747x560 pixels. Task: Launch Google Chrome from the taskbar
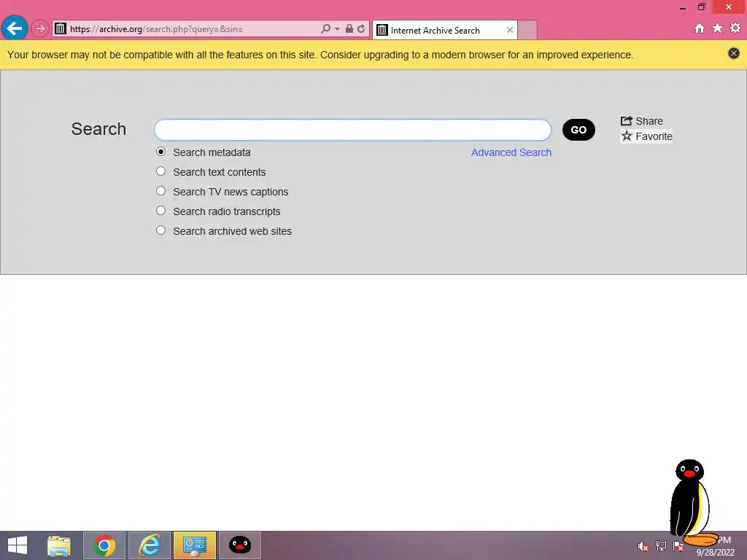tap(104, 545)
